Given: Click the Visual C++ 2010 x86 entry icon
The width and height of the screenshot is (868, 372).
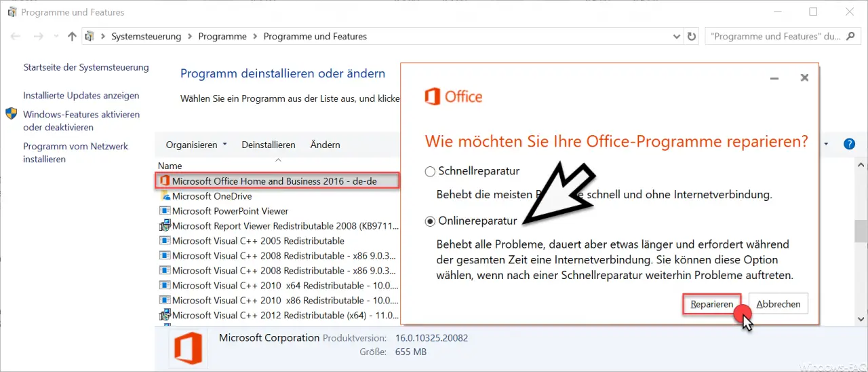Looking at the screenshot, I should [x=165, y=301].
